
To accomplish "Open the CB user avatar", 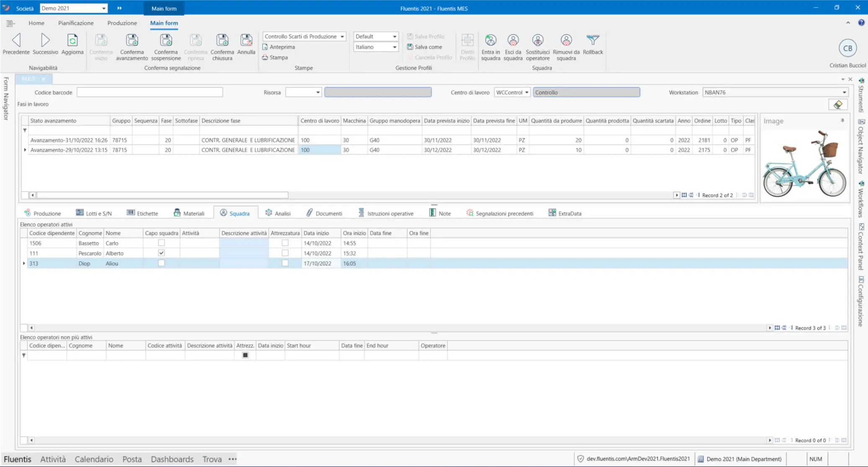I will click(x=847, y=48).
